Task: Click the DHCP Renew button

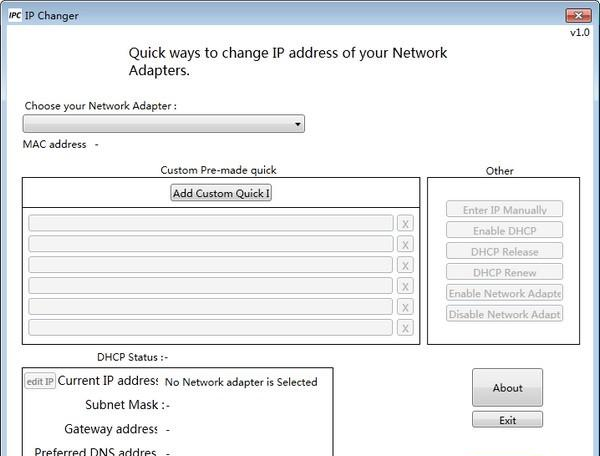Action: (504, 272)
